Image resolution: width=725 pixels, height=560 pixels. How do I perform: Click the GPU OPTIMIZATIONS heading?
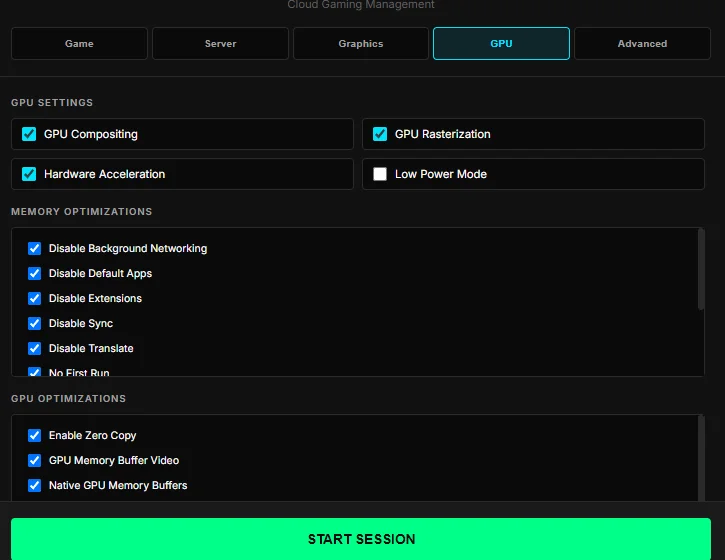(x=68, y=399)
